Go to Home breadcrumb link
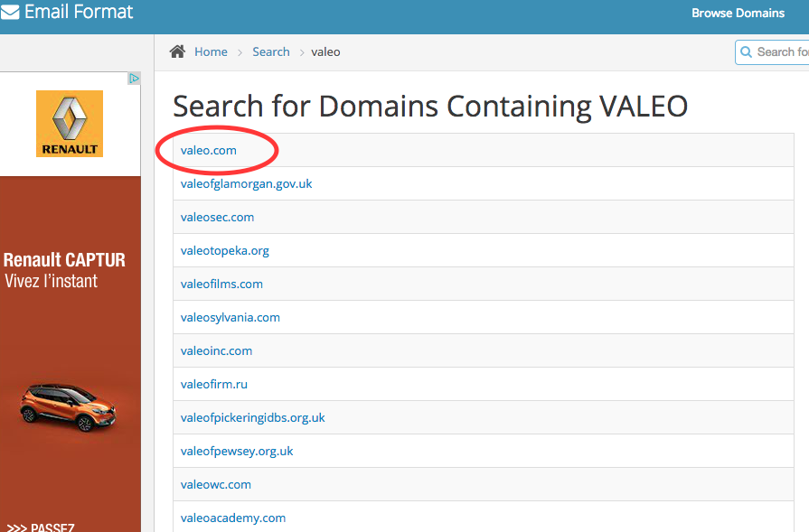Screen dimensions: 809x532 coord(211,51)
